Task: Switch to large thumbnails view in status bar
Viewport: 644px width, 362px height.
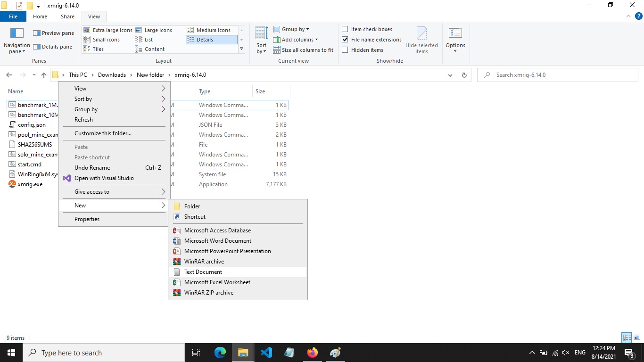Action: coord(636,337)
